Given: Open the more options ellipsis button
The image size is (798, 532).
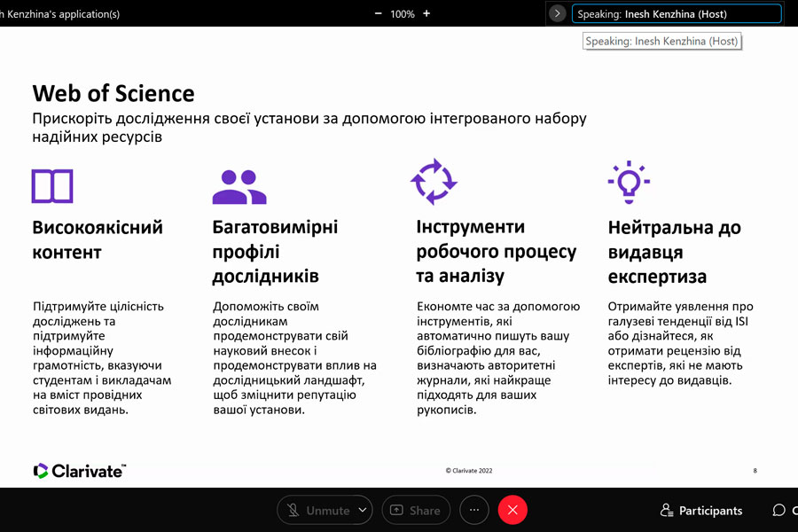Looking at the screenshot, I should (474, 510).
